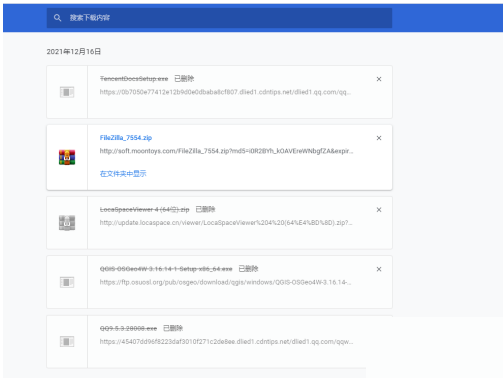Click the file icon of TencentDocsSetup.exe

point(67,92)
